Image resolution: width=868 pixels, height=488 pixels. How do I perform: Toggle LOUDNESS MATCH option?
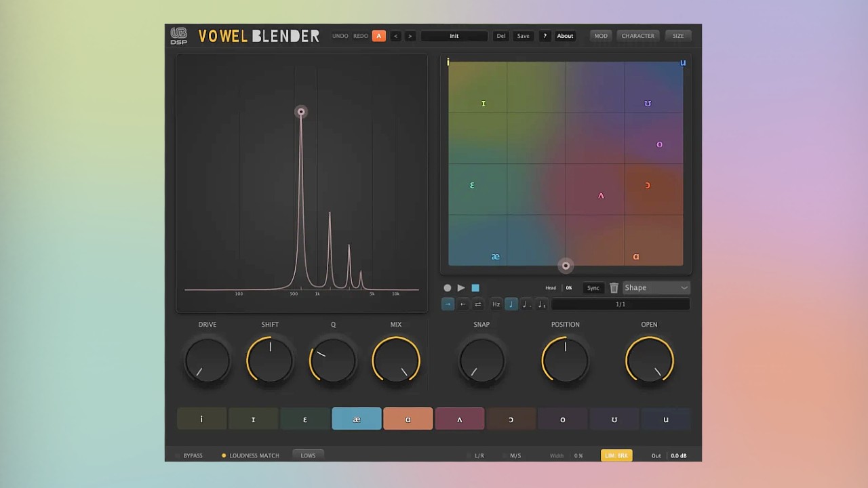click(x=250, y=455)
